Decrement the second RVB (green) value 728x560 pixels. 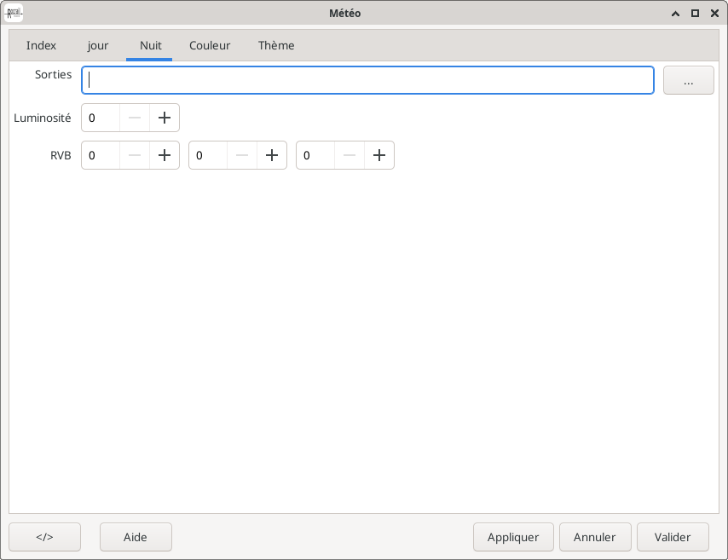click(x=242, y=155)
